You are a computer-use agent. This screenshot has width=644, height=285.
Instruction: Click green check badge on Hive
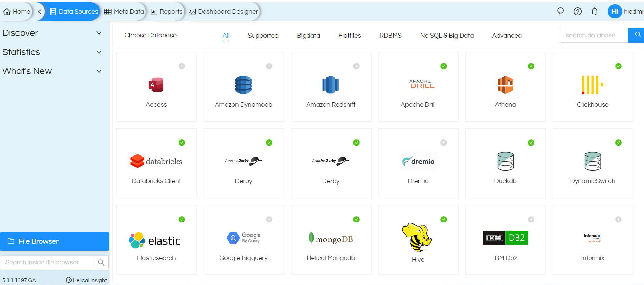(444, 219)
